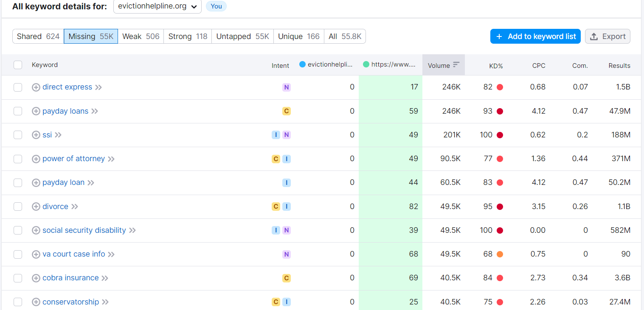Screen dimensions: 644x310
Task: Click plus icon beside social security disability
Action: [x=36, y=230]
